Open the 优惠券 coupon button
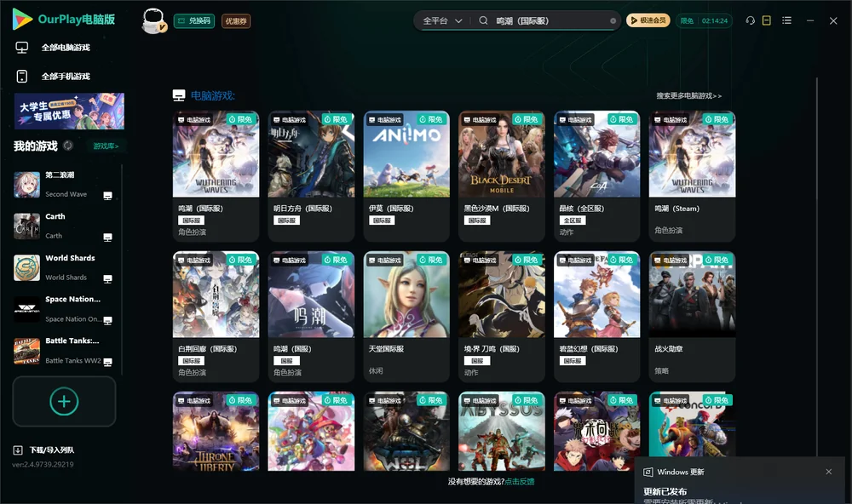852x504 pixels. [236, 21]
